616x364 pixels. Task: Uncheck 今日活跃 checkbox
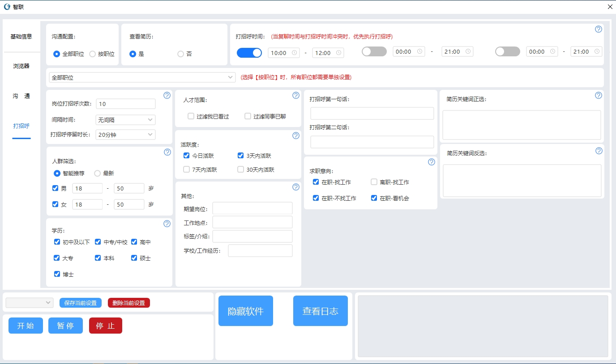coord(187,156)
